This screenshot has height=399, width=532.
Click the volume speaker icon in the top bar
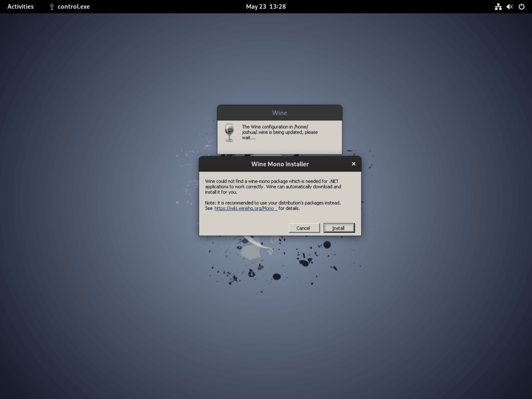(x=509, y=6)
